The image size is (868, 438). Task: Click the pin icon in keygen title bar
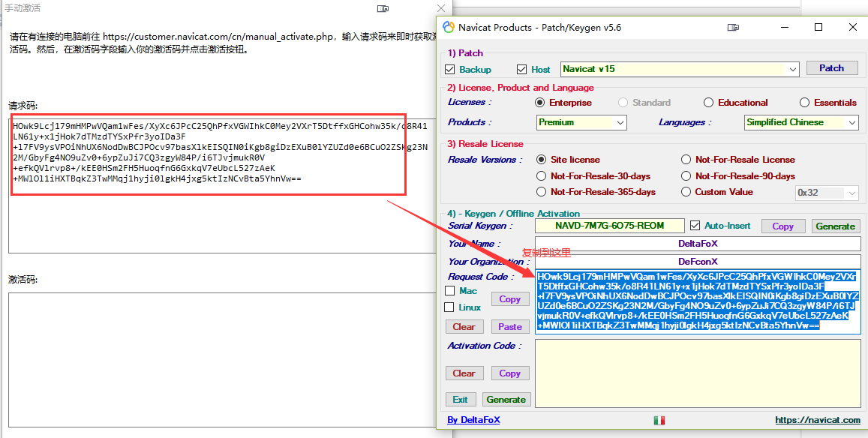pos(733,28)
